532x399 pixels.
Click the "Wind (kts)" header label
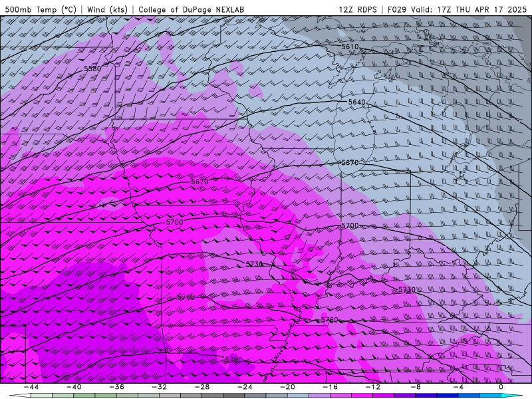coord(107,9)
